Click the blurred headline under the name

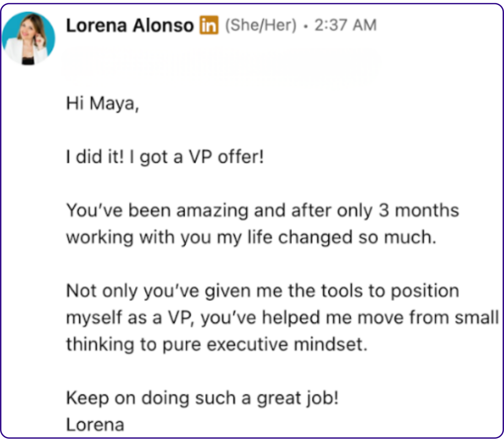click(220, 65)
